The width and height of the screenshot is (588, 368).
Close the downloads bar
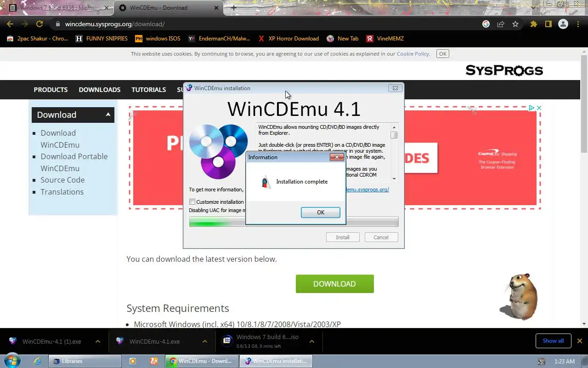tap(580, 341)
